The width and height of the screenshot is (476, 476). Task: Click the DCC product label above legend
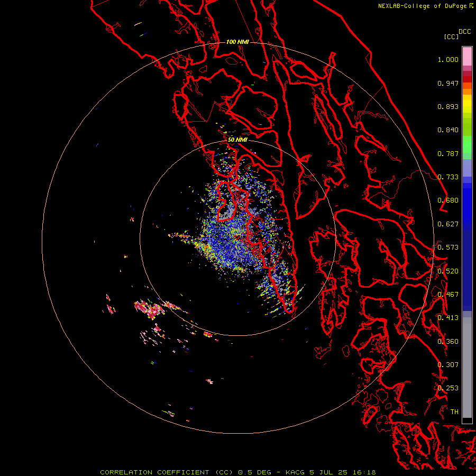[x=465, y=32]
